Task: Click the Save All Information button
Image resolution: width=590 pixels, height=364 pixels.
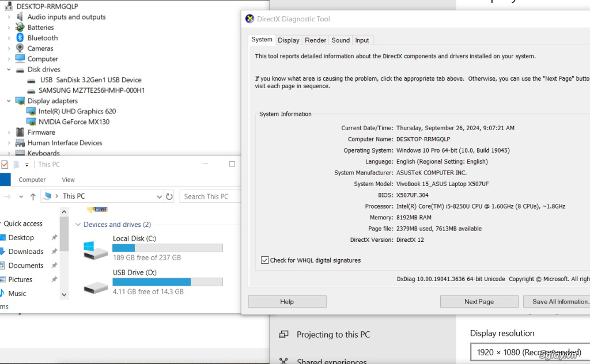Action: tap(557, 302)
